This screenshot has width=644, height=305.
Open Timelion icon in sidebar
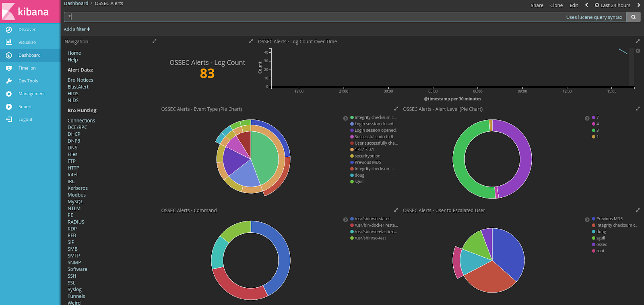pos(9,68)
